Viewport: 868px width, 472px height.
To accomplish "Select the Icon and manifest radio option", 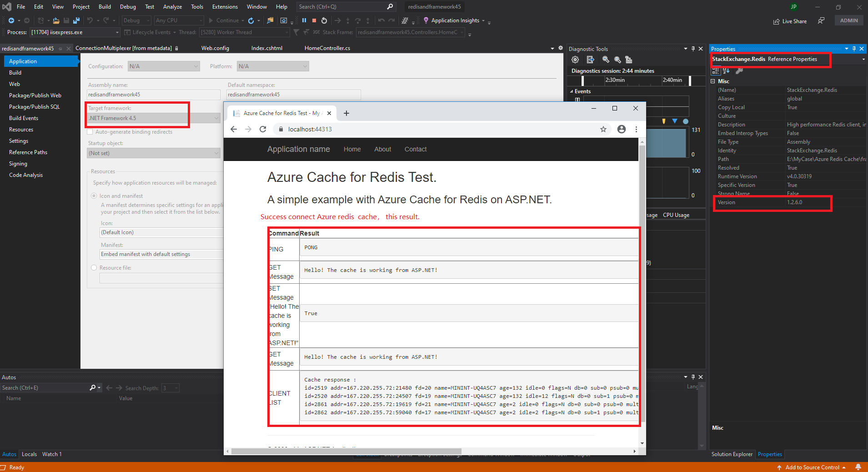I will (94, 196).
